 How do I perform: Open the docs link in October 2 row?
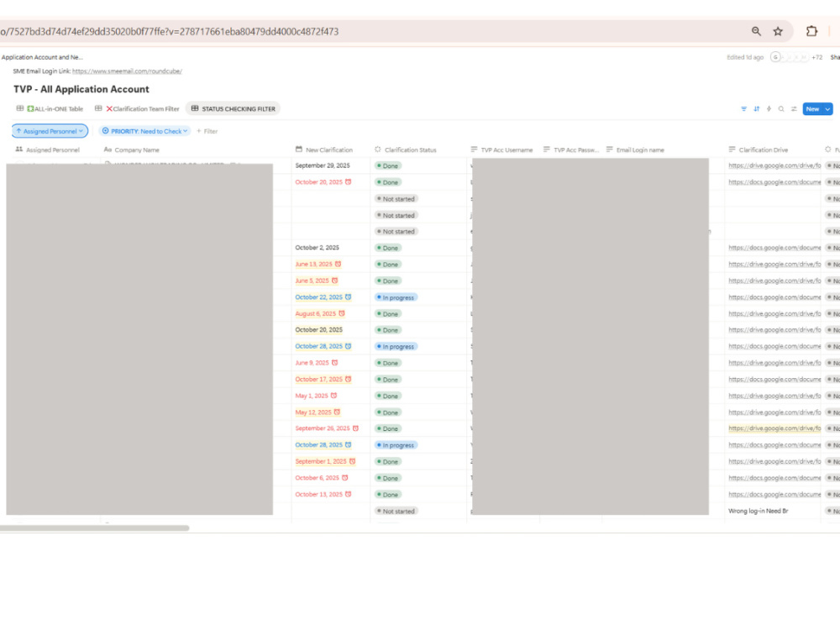point(774,248)
